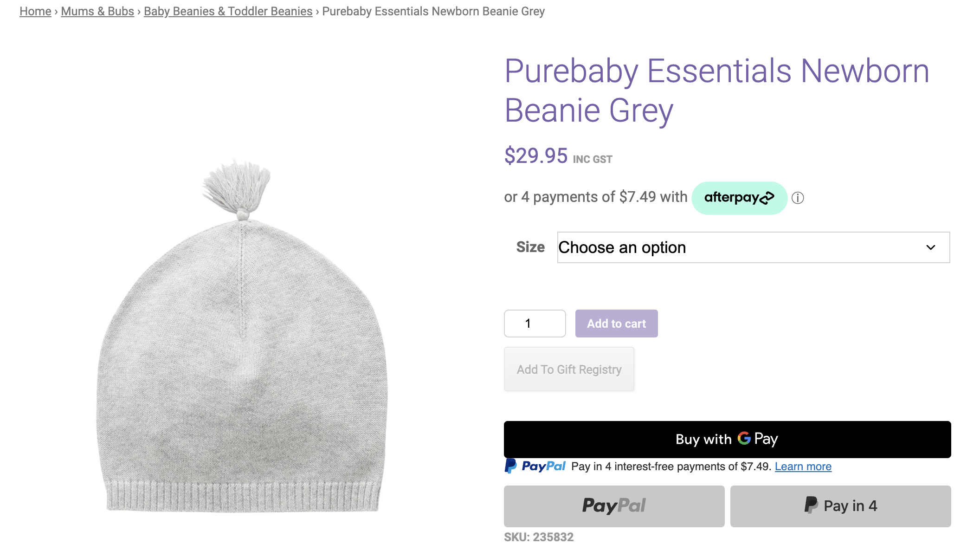Click the grey beanie product image
The height and width of the screenshot is (544, 980).
(241, 353)
